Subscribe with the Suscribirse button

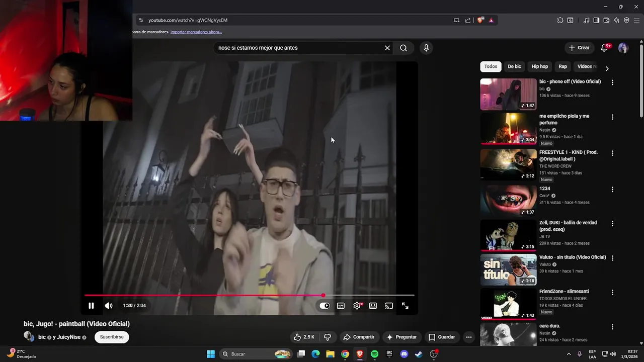112,337
